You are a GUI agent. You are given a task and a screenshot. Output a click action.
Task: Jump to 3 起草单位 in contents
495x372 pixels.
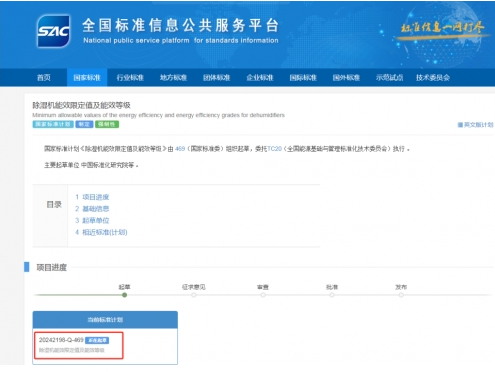pos(92,220)
